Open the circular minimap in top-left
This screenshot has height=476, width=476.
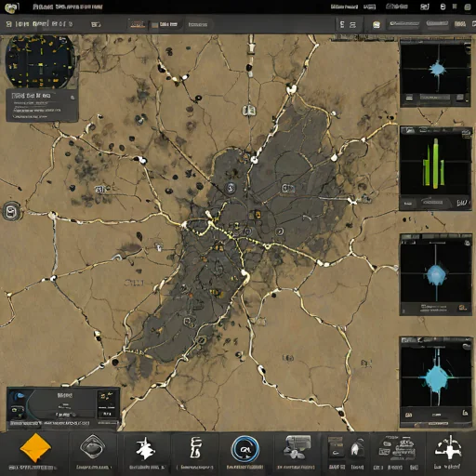tap(40, 61)
